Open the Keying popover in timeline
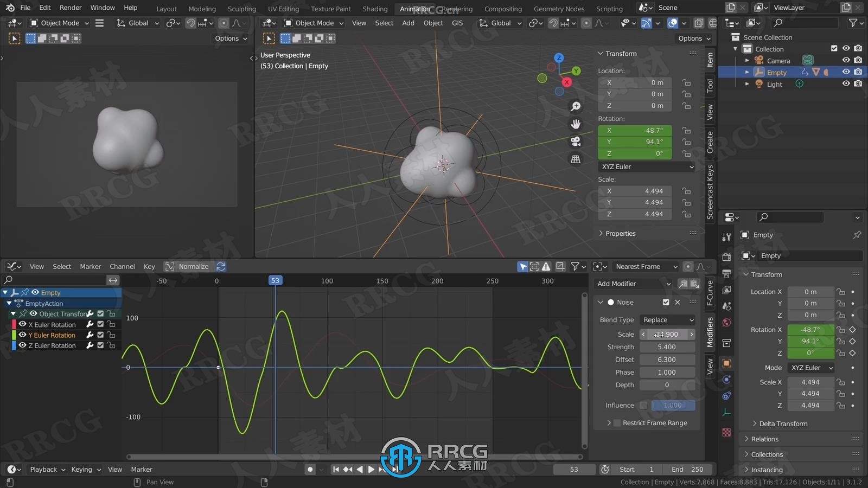This screenshot has width=868, height=488. (x=86, y=470)
